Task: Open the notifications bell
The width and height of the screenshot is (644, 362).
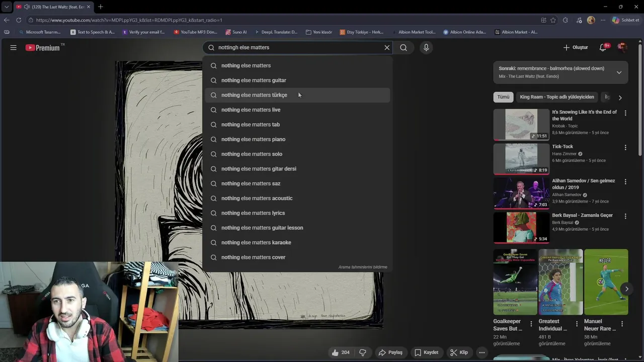Action: click(603, 47)
